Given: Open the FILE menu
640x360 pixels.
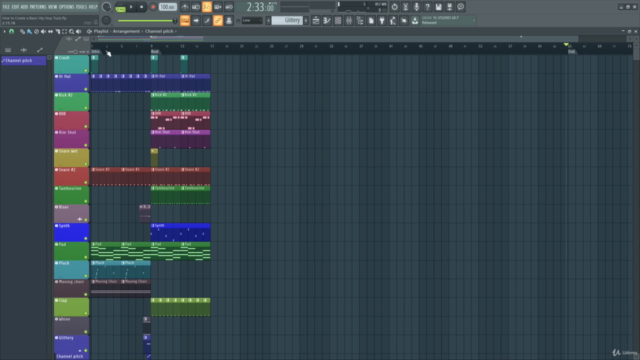Looking at the screenshot, I should [x=6, y=7].
